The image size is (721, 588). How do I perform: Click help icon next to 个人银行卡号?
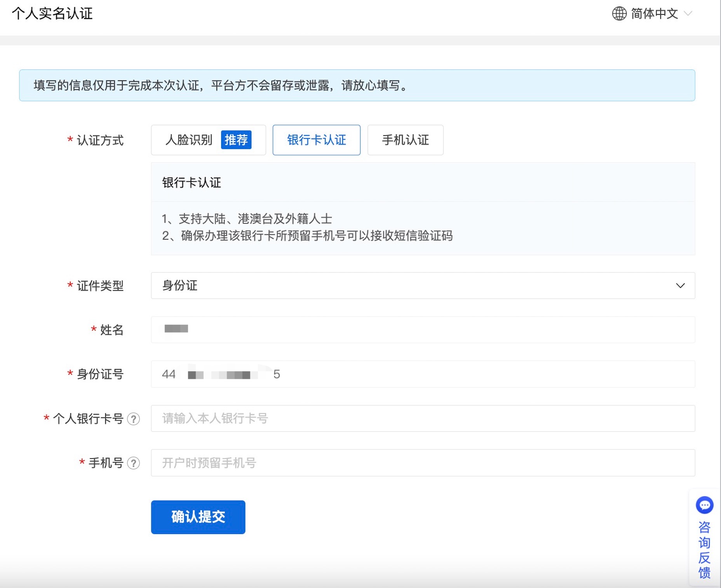tap(134, 419)
